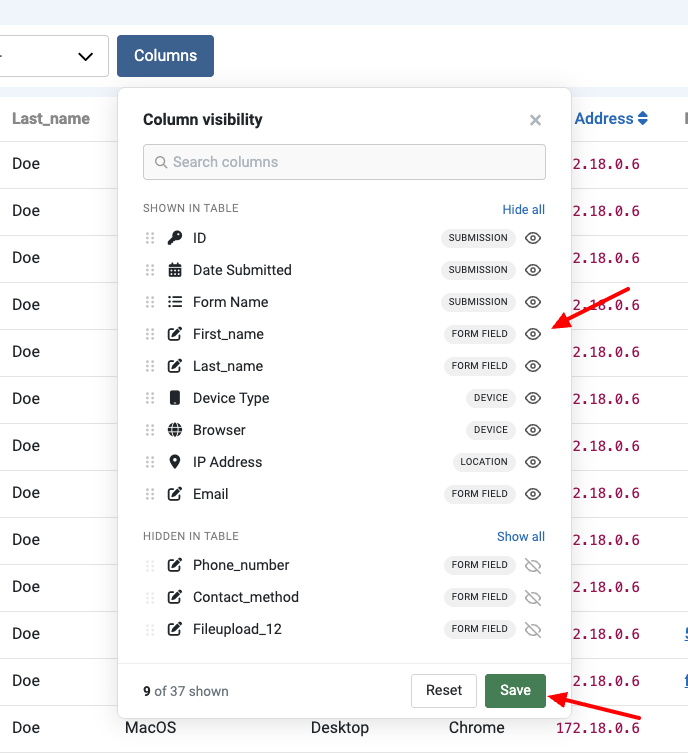
Task: Toggle visibility of the Browser column
Action: point(533,430)
